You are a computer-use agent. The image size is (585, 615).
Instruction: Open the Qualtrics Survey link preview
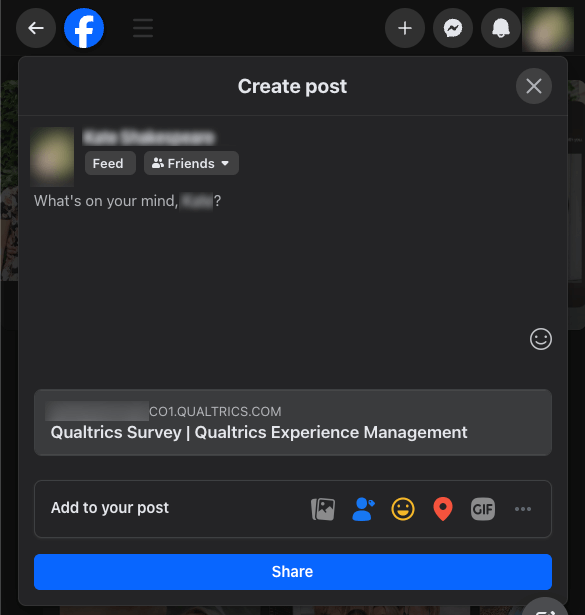tap(293, 422)
